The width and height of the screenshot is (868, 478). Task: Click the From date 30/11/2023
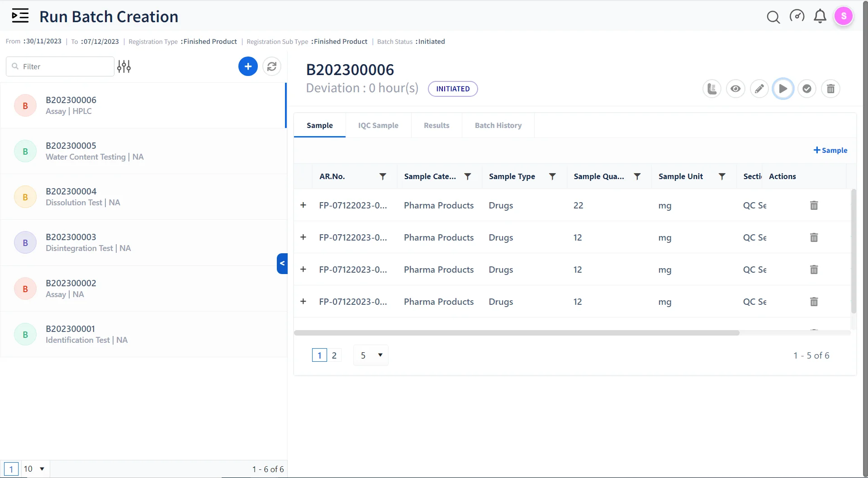point(43,41)
